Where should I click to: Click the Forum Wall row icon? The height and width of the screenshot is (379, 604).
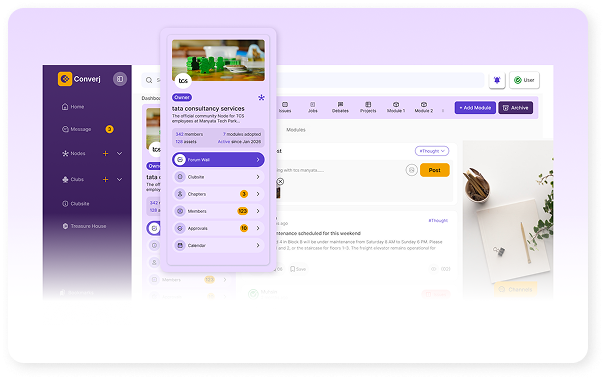[x=180, y=160]
